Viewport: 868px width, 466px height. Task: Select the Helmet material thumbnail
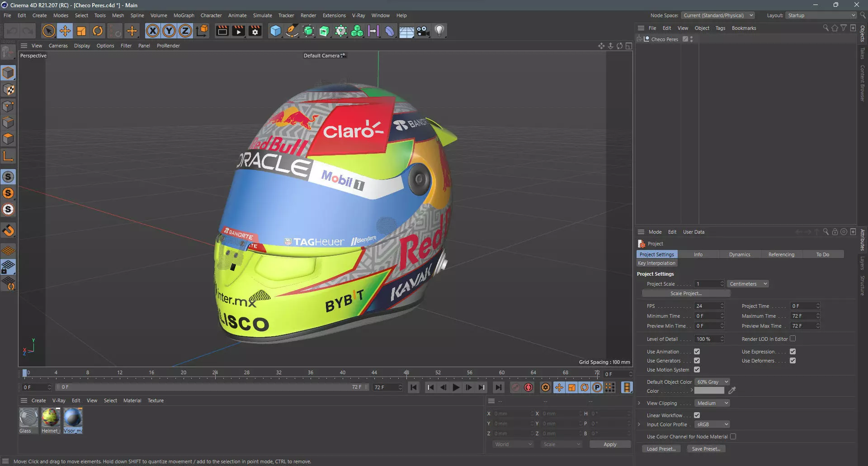point(51,417)
